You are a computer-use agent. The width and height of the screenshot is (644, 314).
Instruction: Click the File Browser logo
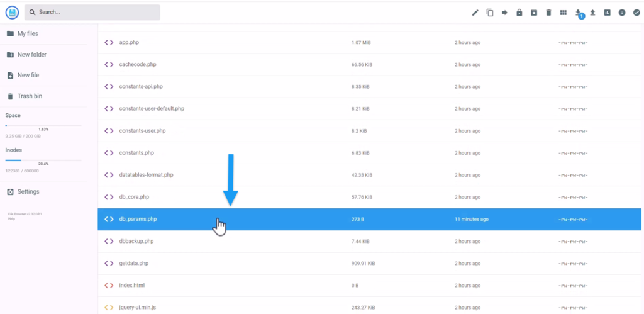(x=13, y=13)
